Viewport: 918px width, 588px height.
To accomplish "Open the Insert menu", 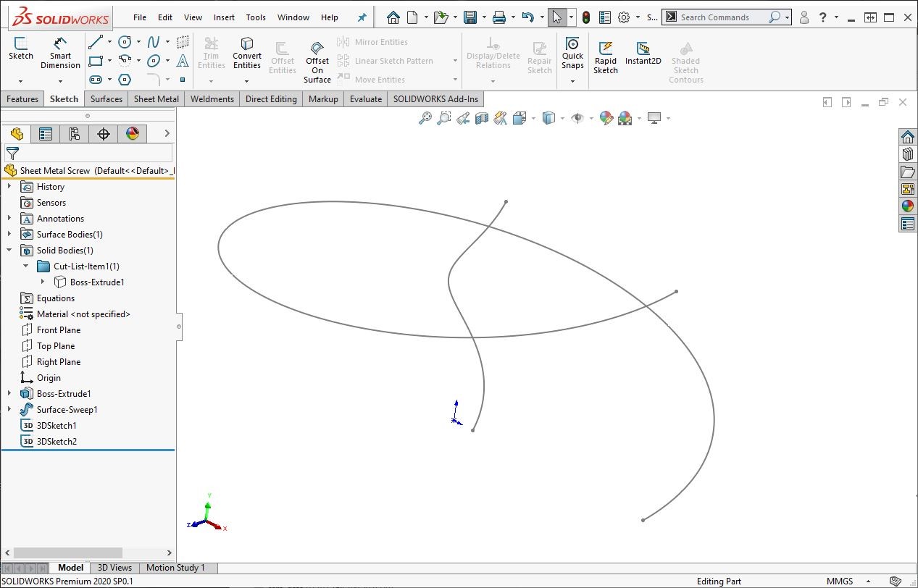I will tap(224, 17).
